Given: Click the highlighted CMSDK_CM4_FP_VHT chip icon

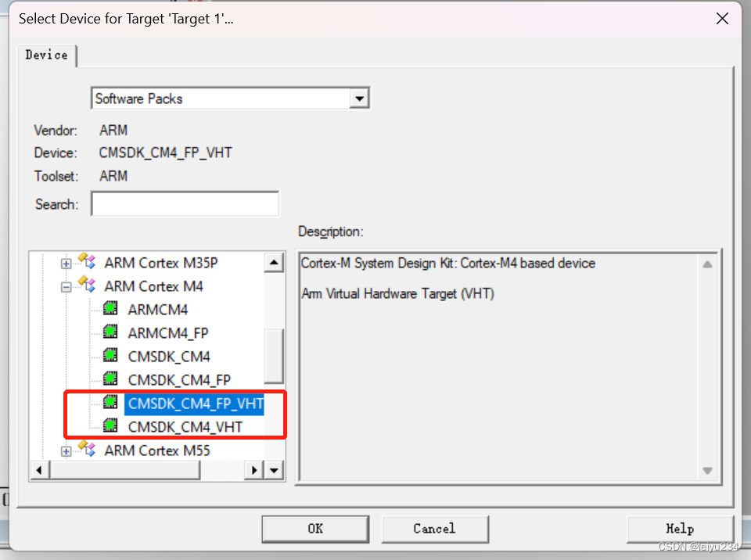Looking at the screenshot, I should 109,403.
